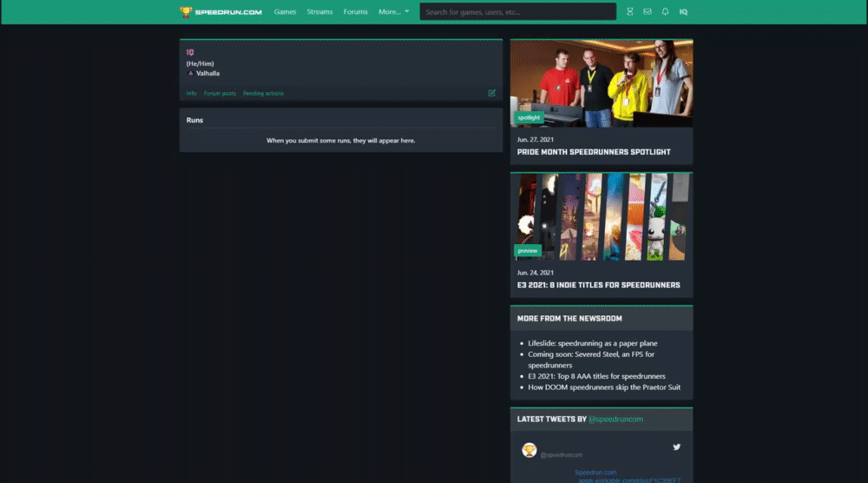Click the Speedrun.com trophy logo

(x=186, y=11)
